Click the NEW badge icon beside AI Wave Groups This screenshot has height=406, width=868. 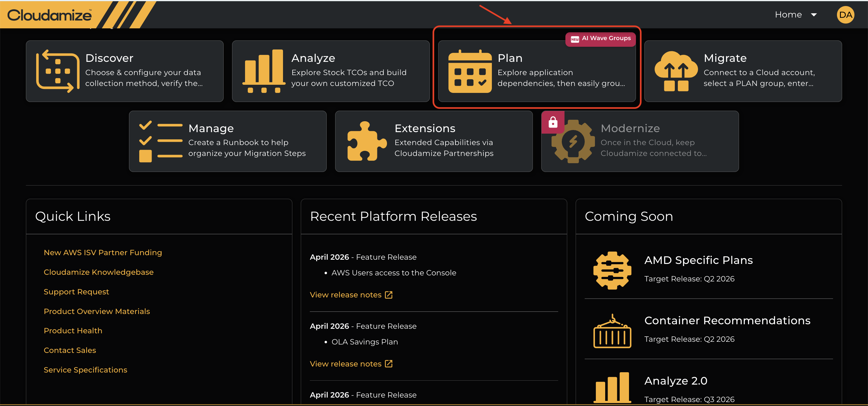pos(575,39)
